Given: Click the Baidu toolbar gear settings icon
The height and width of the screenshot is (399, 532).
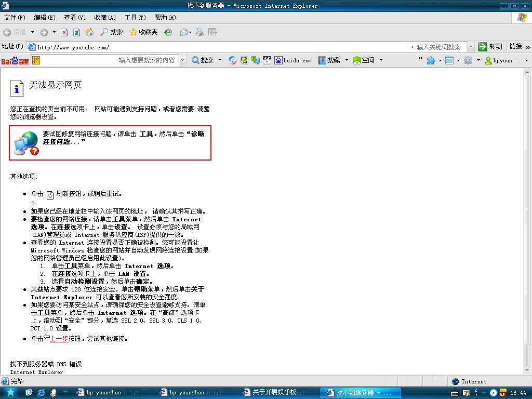Looking at the screenshot, I should click(468, 60).
